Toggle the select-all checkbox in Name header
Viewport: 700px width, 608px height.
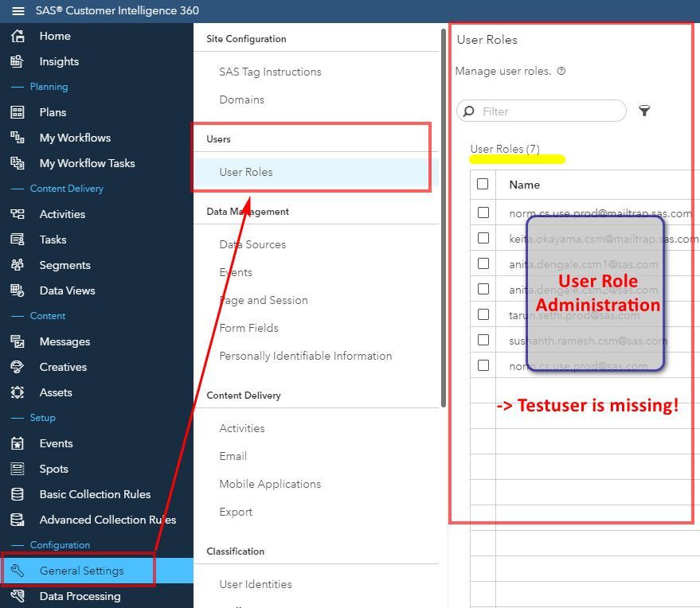point(483,184)
